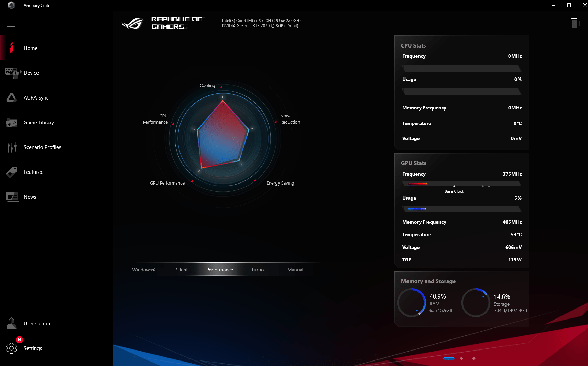Click the News newspaper icon
Image resolution: width=588 pixels, height=366 pixels.
tap(12, 197)
